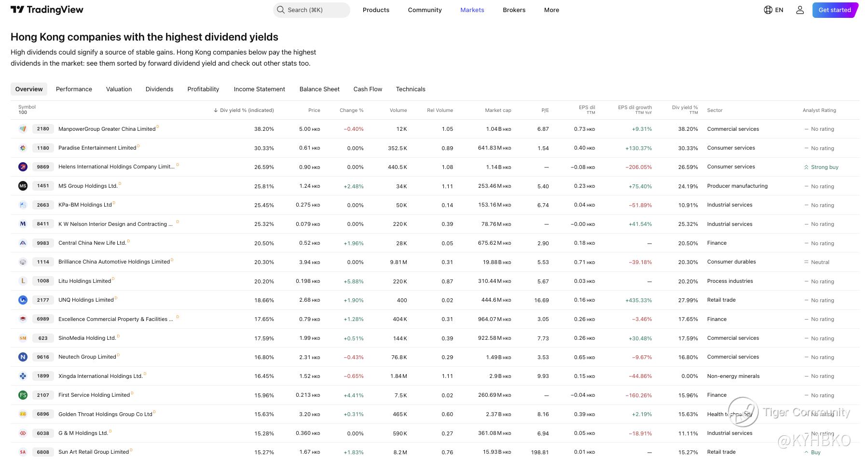Viewport: 868px width, 460px height.
Task: Switch to the Profitability tab
Action: pos(203,89)
